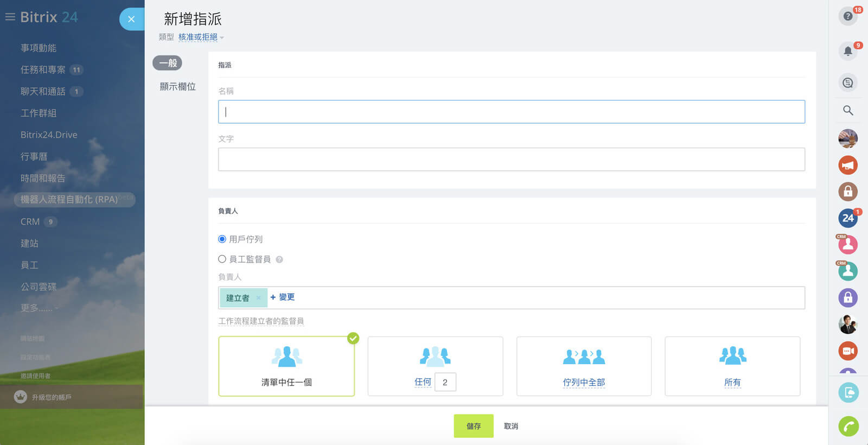Remove the 建立者 tag with its x
The image size is (868, 445).
[x=258, y=297]
